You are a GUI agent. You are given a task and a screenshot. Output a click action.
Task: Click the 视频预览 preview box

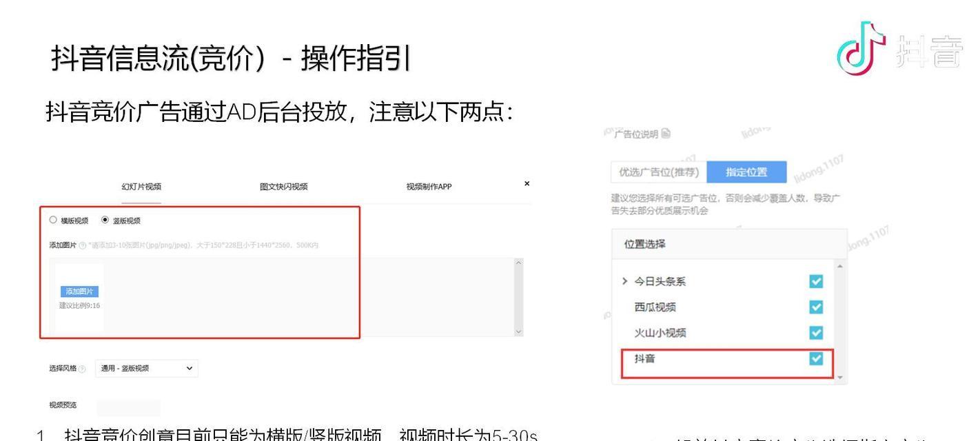(128, 407)
